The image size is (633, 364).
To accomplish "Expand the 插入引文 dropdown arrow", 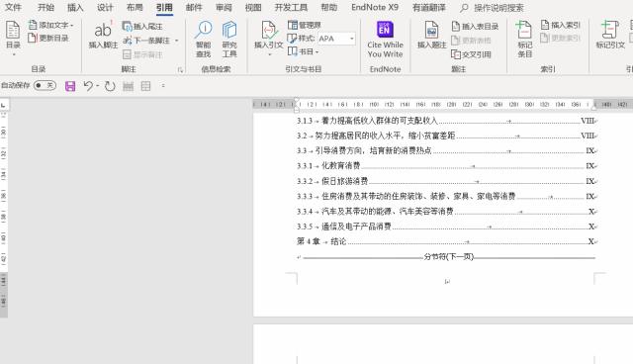I will point(270,54).
